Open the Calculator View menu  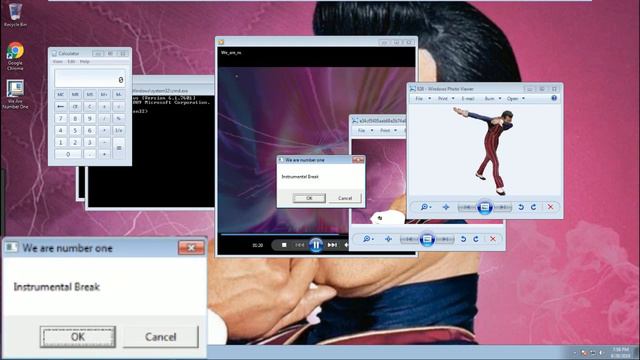point(58,62)
